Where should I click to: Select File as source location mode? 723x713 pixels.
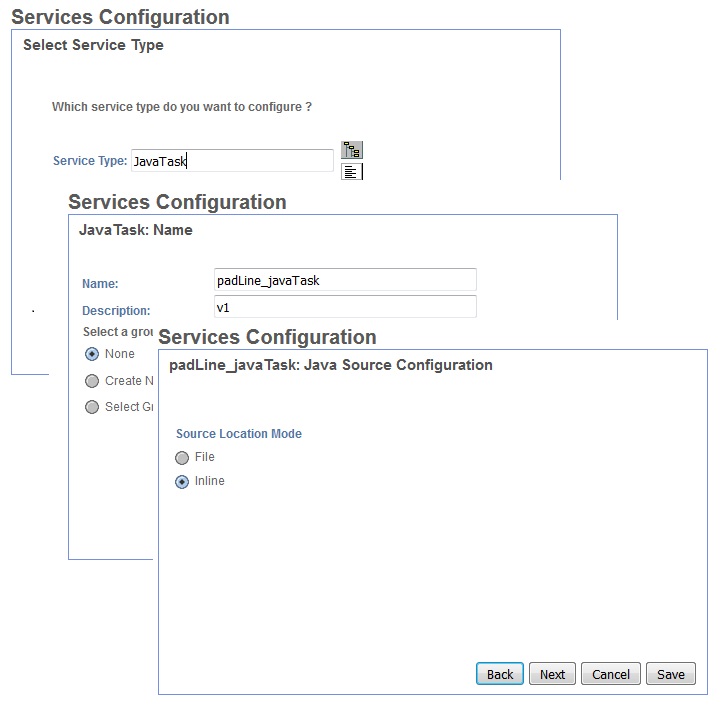tap(182, 458)
